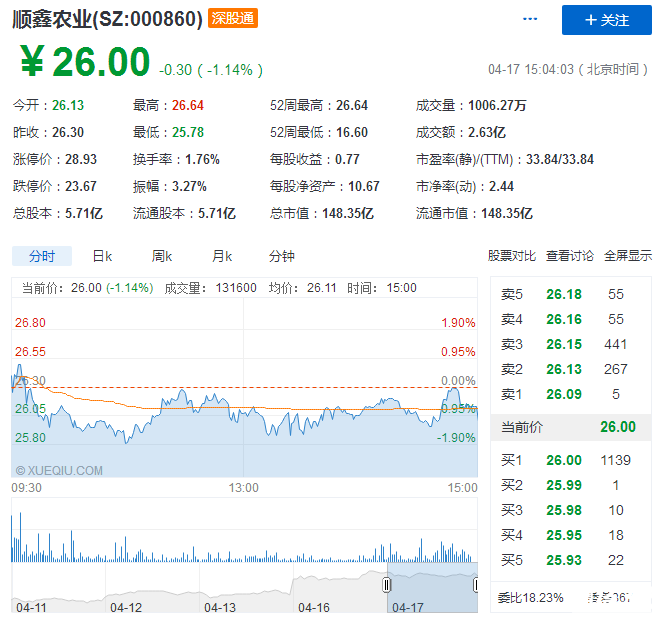The height and width of the screenshot is (628, 667).
Task: Click the 关注 follow button
Action: (x=606, y=20)
